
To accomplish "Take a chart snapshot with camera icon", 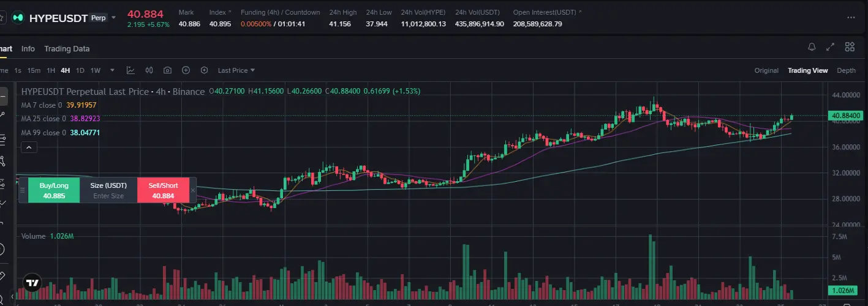I will tap(167, 70).
